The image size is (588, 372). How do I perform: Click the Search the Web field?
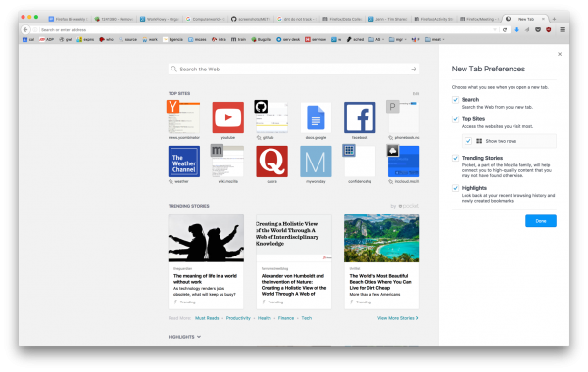(x=294, y=69)
